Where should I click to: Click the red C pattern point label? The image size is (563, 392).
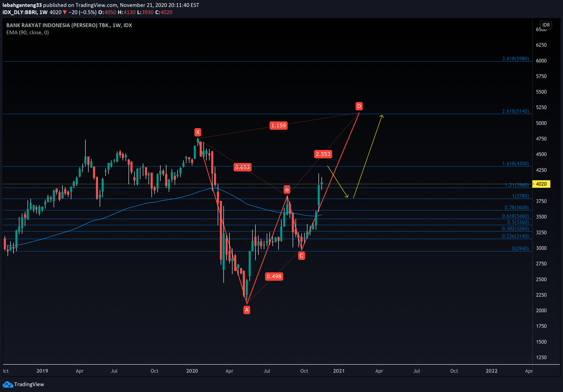coord(301,256)
